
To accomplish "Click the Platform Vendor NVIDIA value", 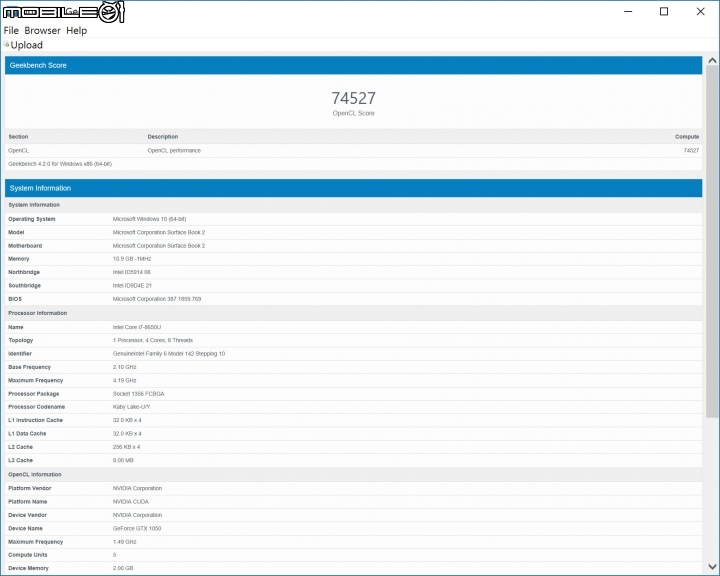I will coord(137,488).
